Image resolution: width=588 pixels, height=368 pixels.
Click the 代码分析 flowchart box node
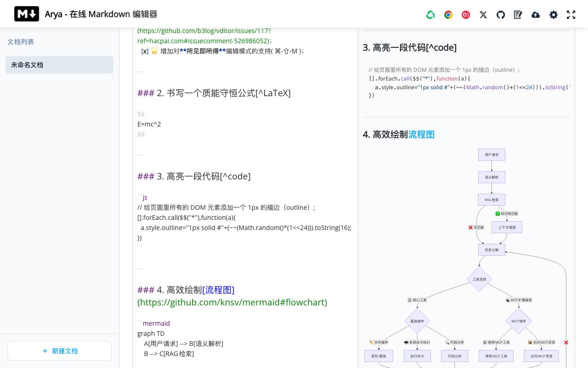(455, 356)
